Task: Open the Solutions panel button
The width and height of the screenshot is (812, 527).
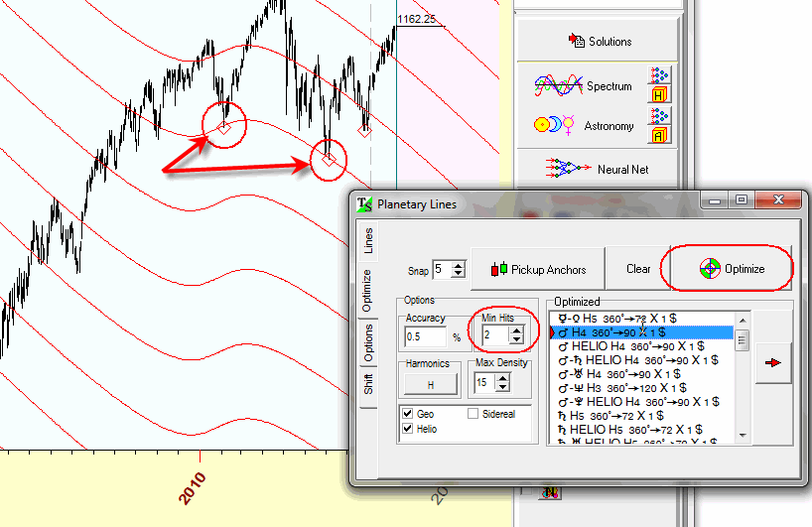Action: coord(599,41)
